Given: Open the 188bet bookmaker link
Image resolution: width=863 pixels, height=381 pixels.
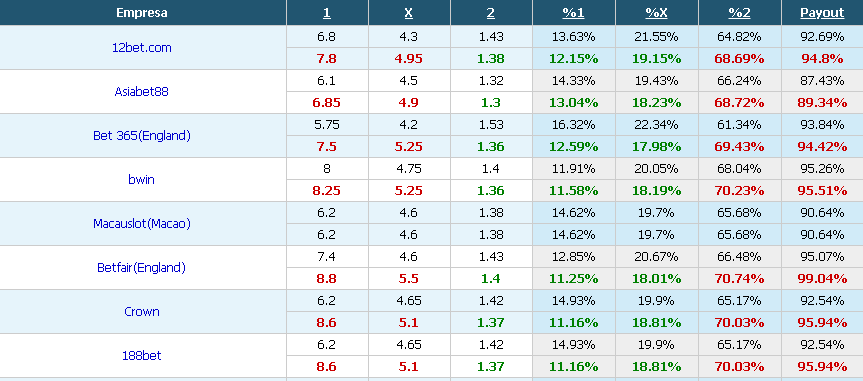Looking at the screenshot, I should (141, 356).
